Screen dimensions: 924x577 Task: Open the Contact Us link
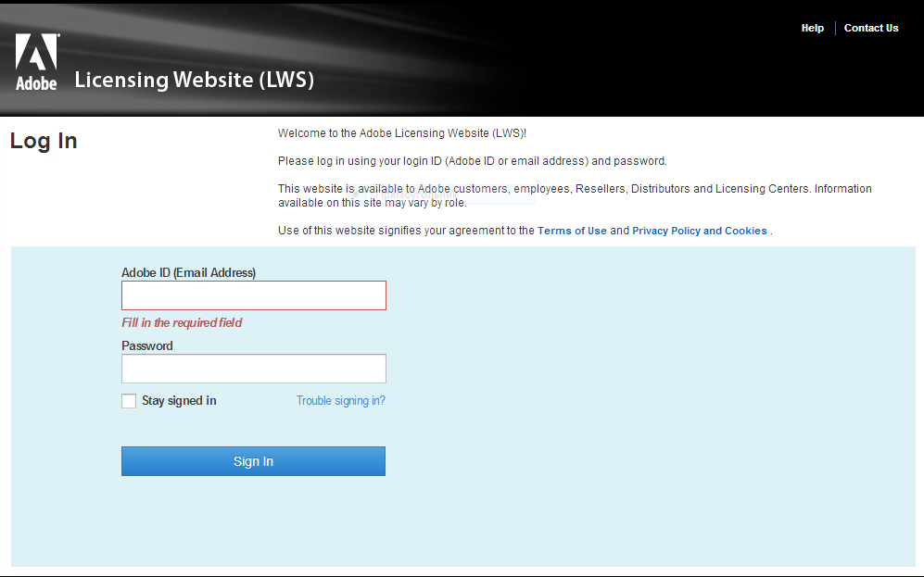click(x=871, y=29)
